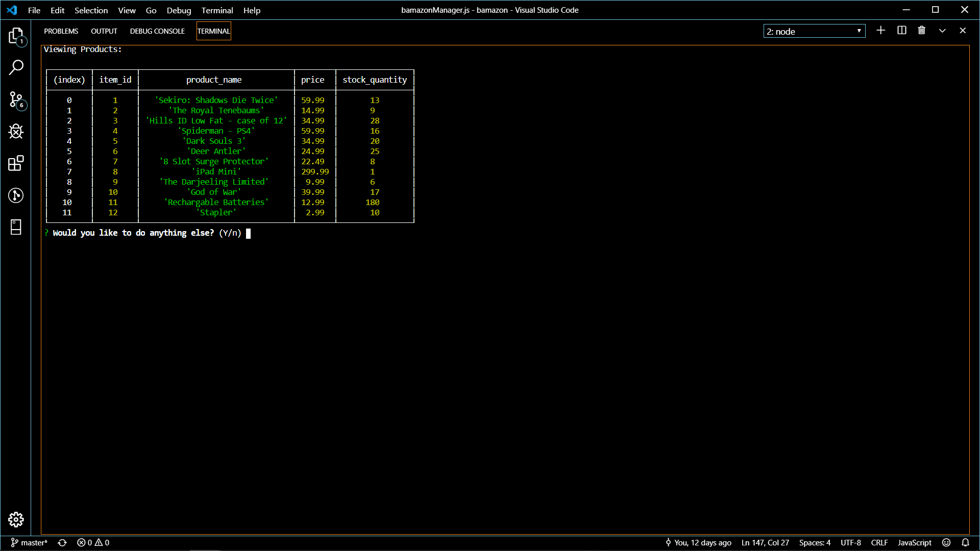This screenshot has height=551, width=980.
Task: Restore panel size with the chevron icon
Action: [x=942, y=31]
